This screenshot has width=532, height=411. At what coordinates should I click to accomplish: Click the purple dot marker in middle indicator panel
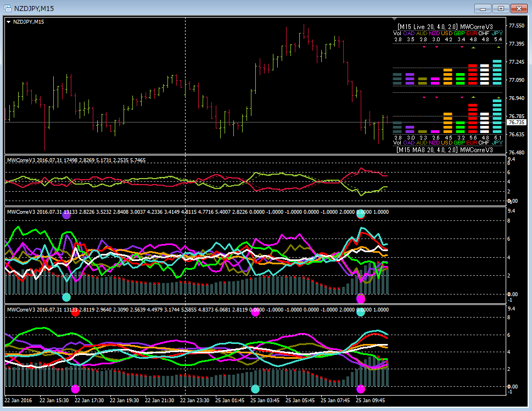[66, 215]
